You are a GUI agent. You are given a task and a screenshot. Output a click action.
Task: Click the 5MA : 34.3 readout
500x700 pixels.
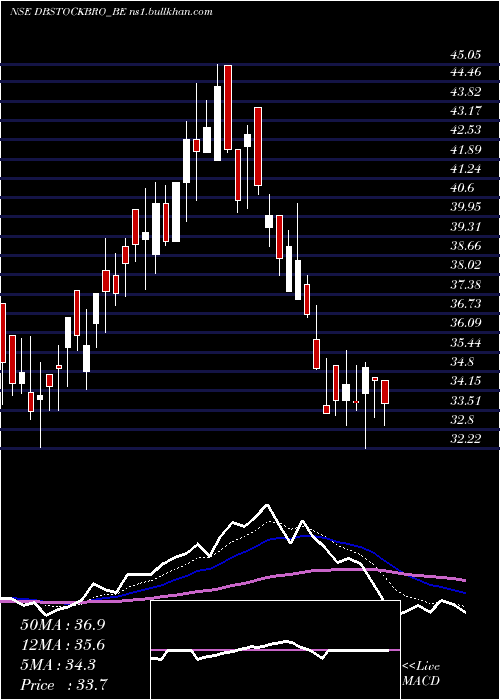[x=58, y=665]
